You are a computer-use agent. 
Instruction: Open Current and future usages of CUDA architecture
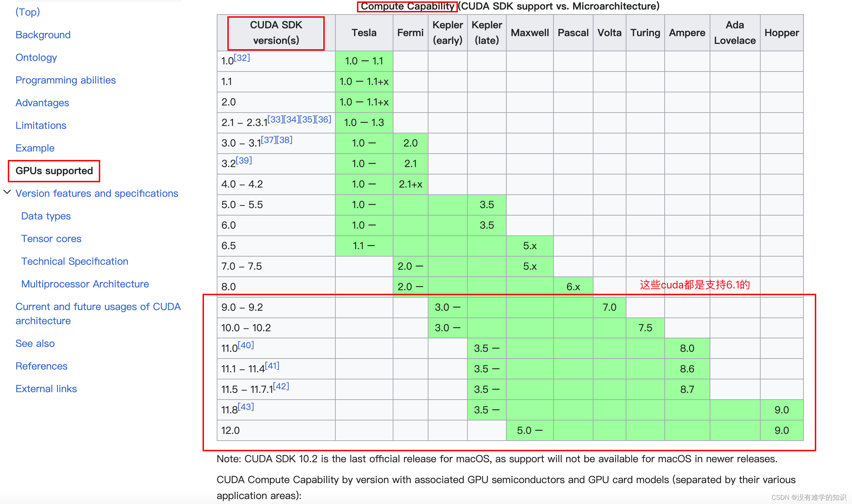coord(98,314)
